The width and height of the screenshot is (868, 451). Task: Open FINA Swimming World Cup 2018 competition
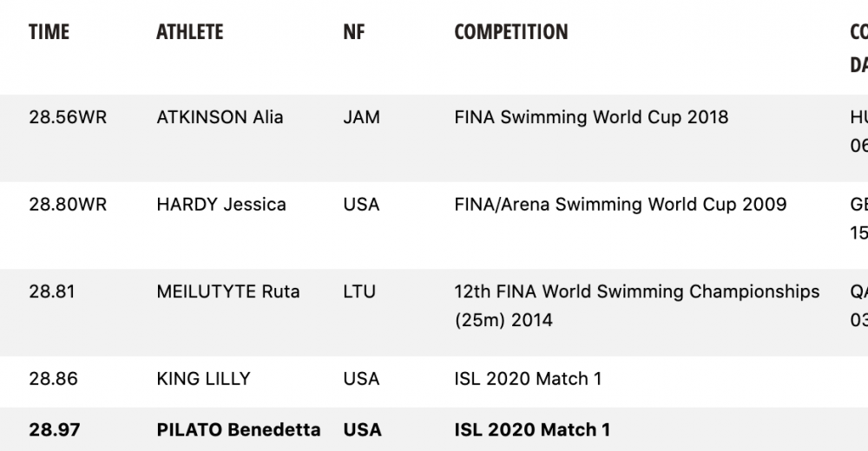591,117
